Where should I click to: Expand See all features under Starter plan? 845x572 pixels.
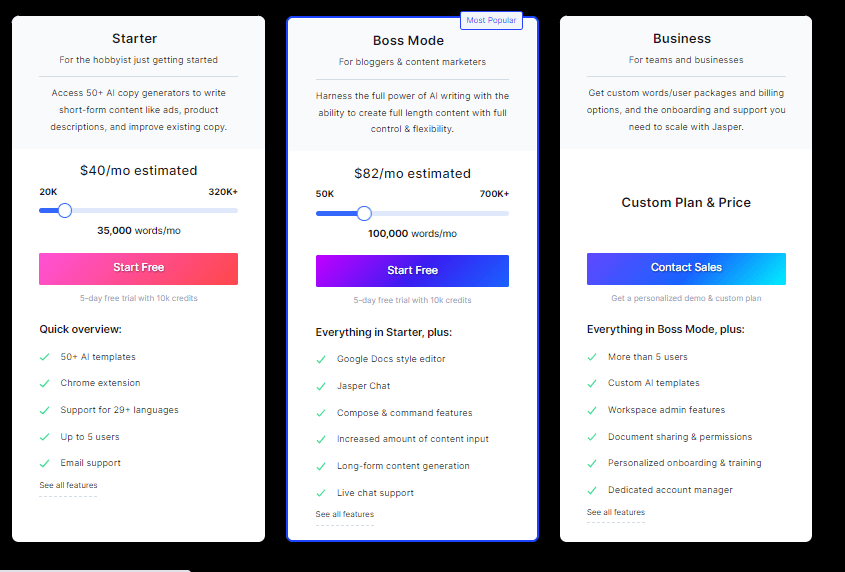click(x=68, y=485)
